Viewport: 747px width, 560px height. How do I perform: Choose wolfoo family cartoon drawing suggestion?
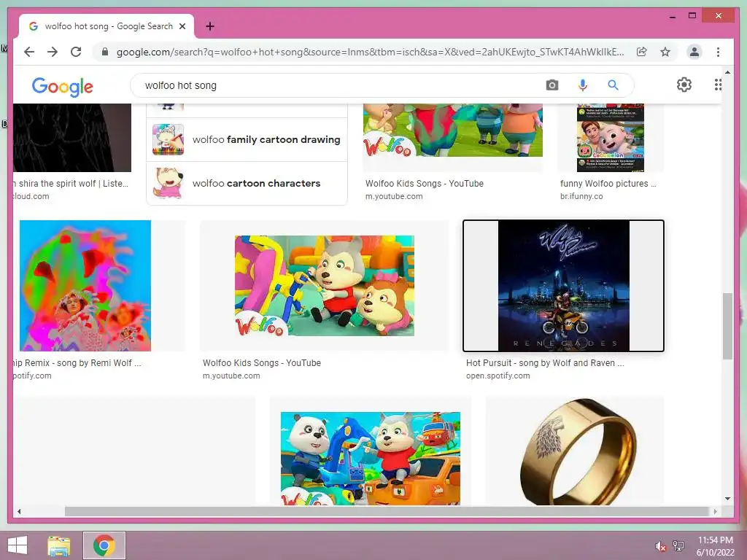coord(247,139)
